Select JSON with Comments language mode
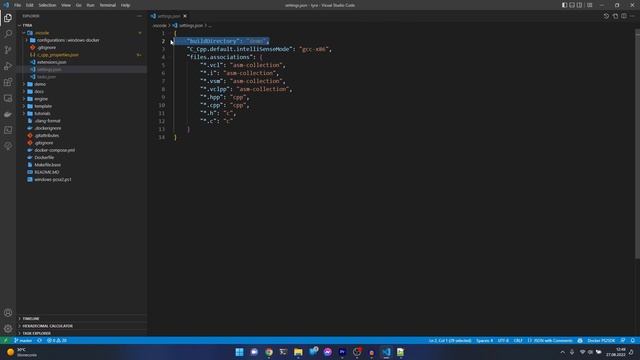This screenshot has width=640, height=360. 550,340
